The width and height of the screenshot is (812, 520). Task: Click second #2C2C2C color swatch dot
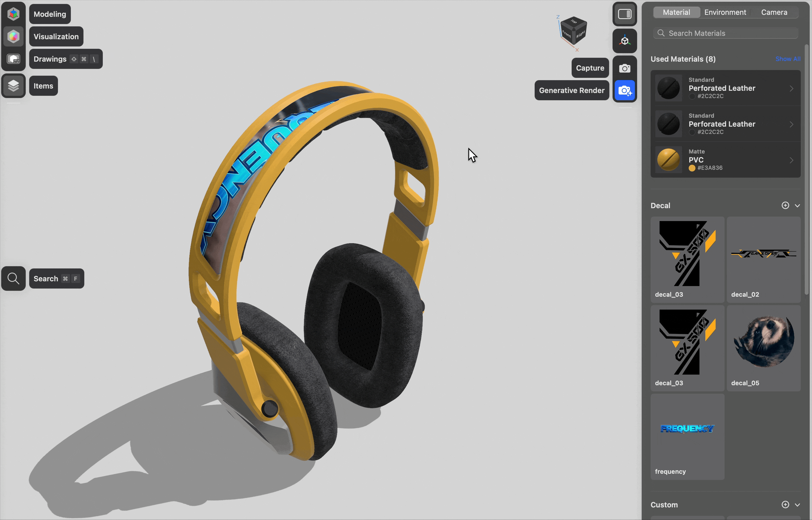692,132
